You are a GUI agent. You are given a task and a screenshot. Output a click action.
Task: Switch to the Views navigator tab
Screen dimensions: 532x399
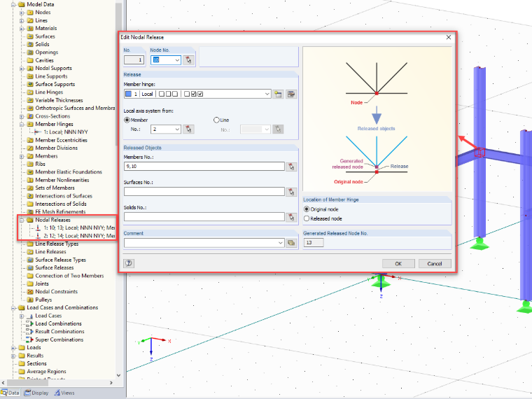(64, 393)
